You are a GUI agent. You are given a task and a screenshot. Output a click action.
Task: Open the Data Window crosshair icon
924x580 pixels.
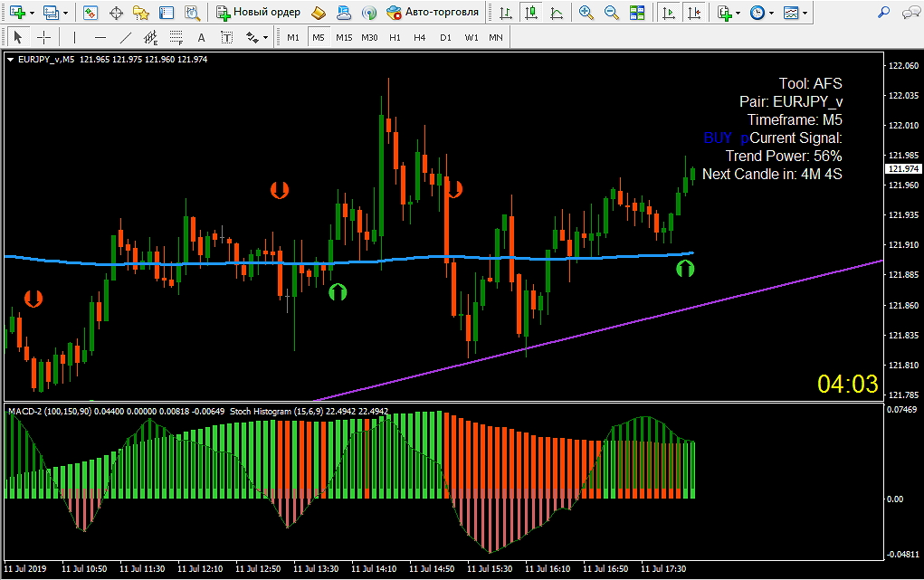point(116,13)
